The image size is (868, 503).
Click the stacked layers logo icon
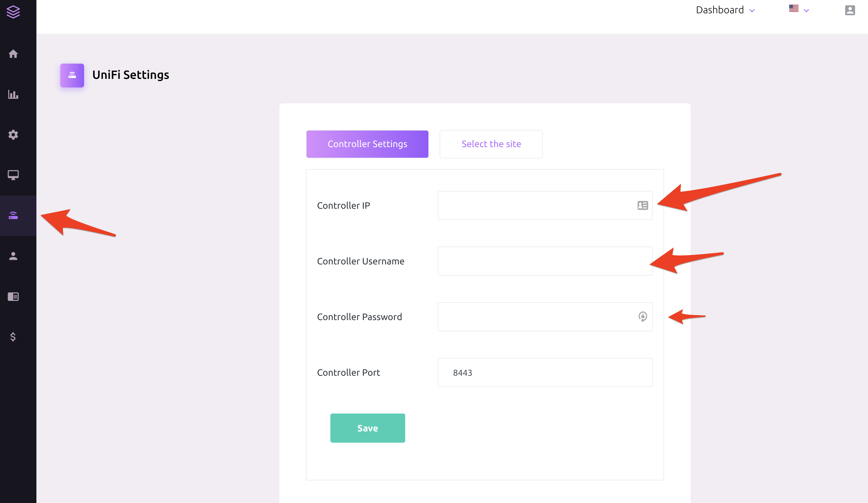tap(13, 12)
